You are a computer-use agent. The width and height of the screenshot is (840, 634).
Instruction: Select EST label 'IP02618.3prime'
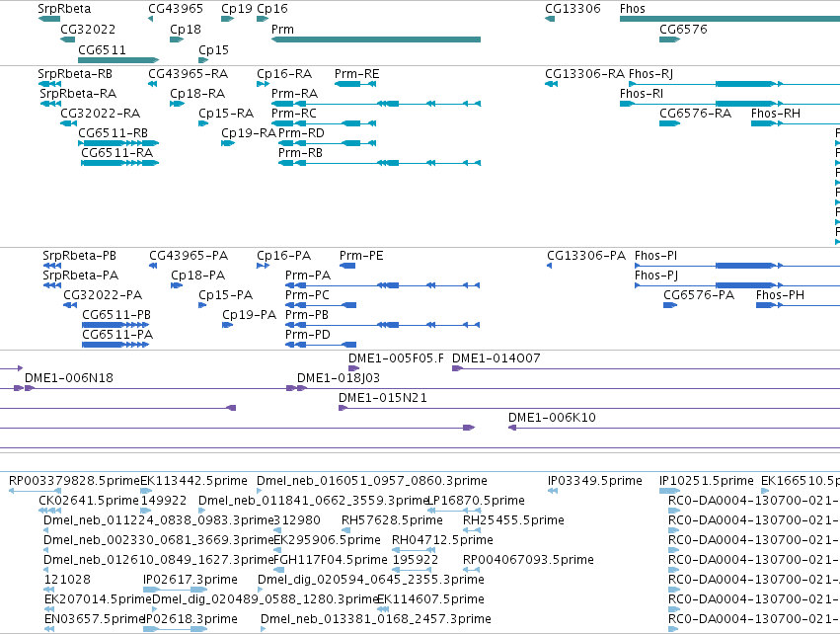coord(191,619)
